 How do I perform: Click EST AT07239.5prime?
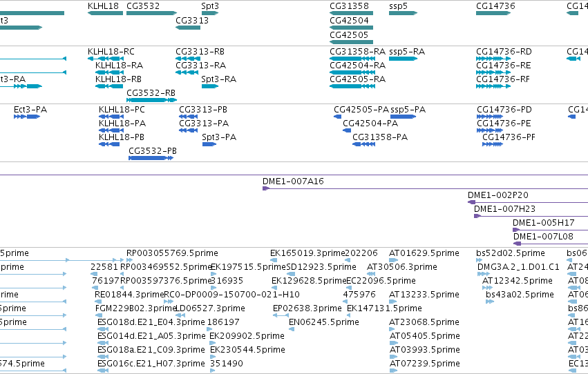(x=393, y=371)
